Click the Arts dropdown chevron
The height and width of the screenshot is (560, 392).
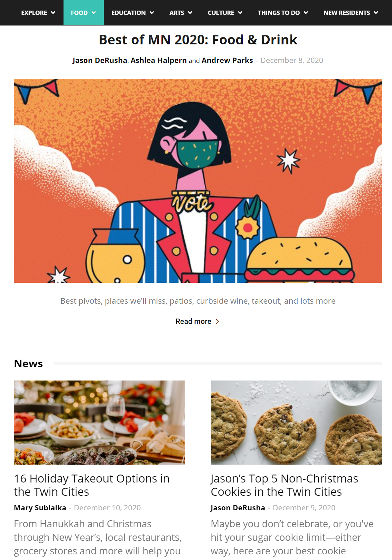(190, 13)
